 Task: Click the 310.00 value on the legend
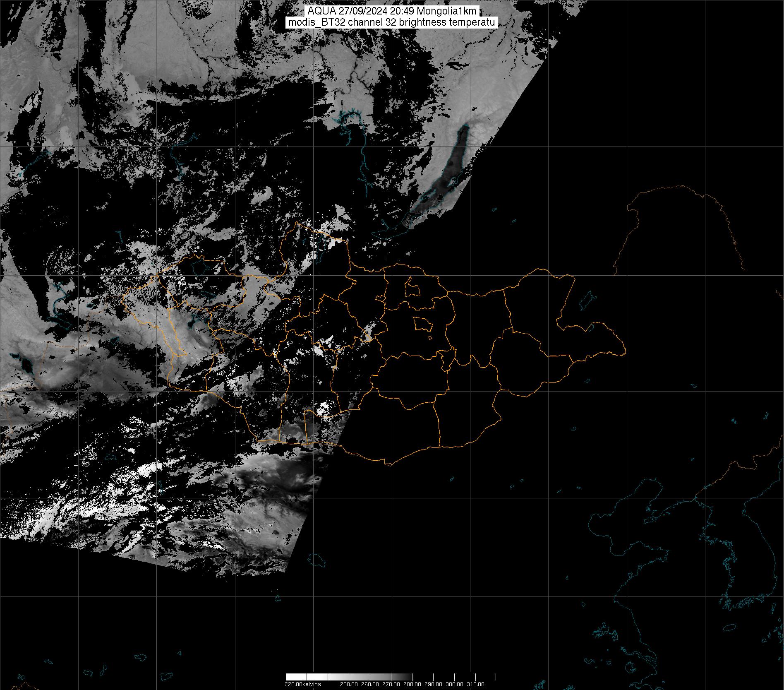click(x=475, y=684)
